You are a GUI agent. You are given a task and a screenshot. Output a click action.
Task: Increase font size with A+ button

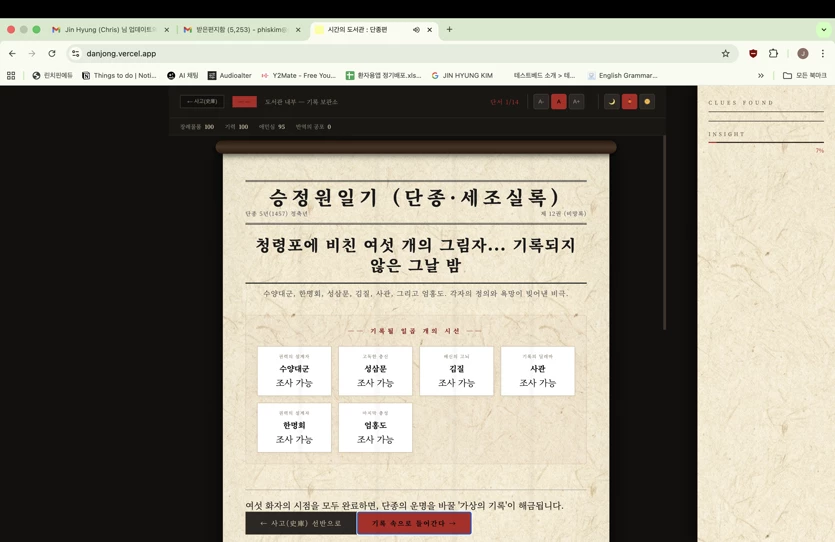coord(576,102)
